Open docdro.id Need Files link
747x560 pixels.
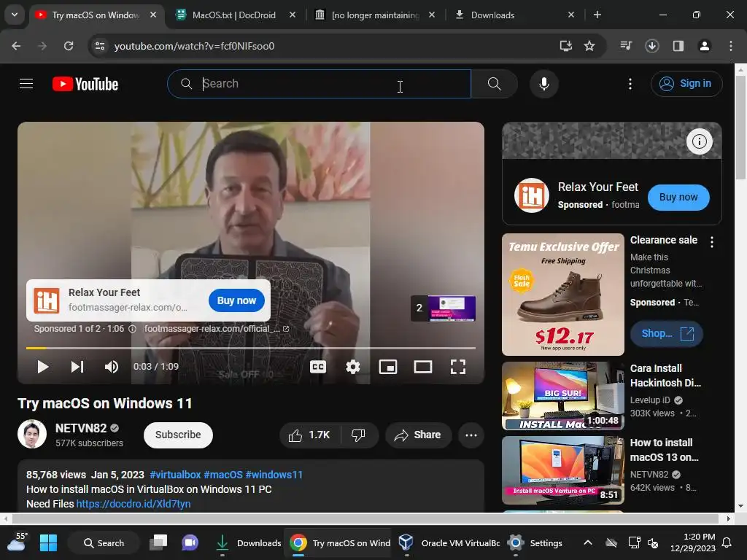coord(133,504)
